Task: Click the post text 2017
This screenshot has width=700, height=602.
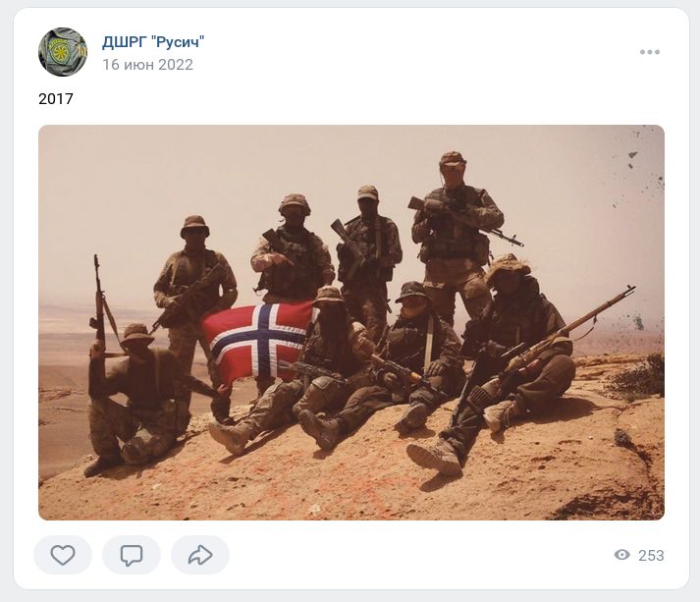Action: 56,98
